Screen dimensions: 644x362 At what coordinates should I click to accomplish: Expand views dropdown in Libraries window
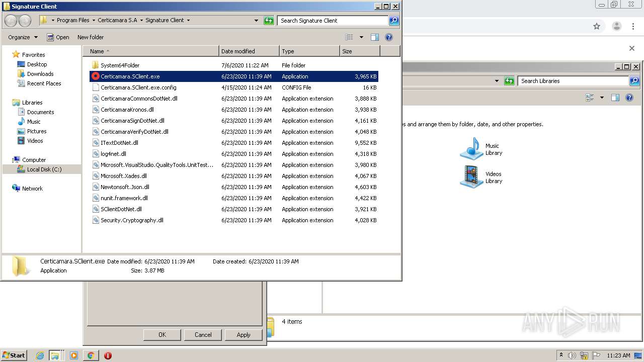tap(602, 98)
